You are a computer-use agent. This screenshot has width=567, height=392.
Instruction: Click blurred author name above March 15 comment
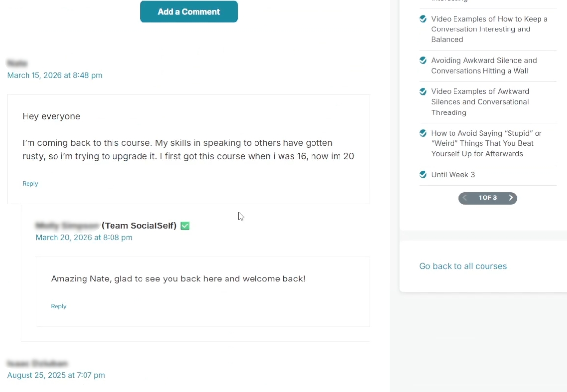pyautogui.click(x=17, y=63)
